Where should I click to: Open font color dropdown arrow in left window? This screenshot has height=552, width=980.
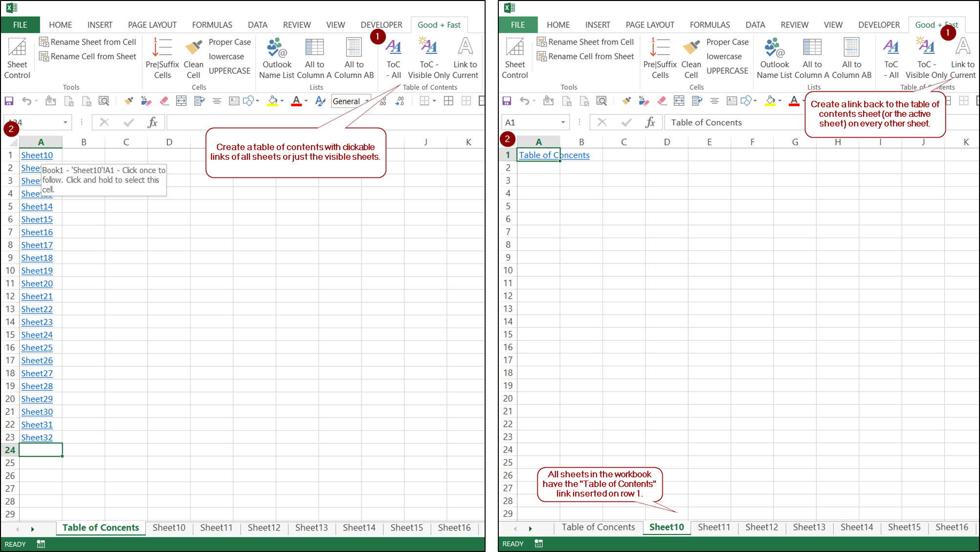[x=306, y=101]
